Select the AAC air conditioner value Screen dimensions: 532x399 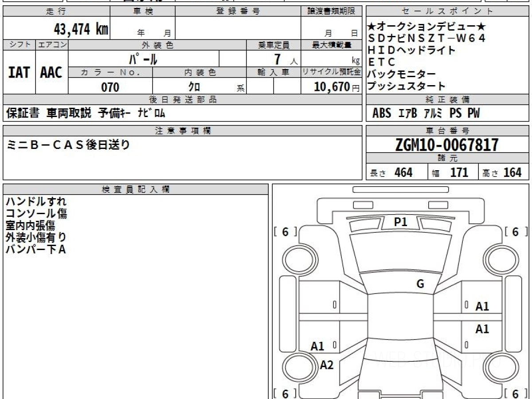point(51,72)
